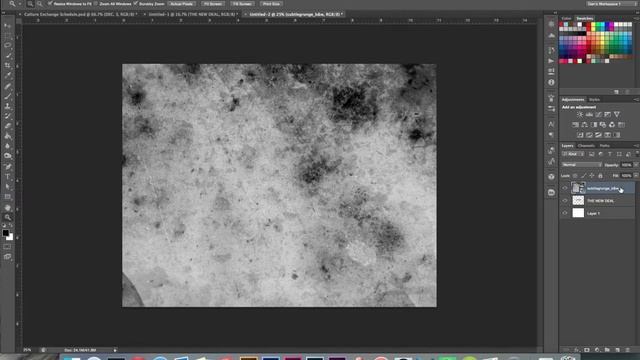Open the Normal blend mode dropdown
The width and height of the screenshot is (640, 360).
click(x=582, y=165)
